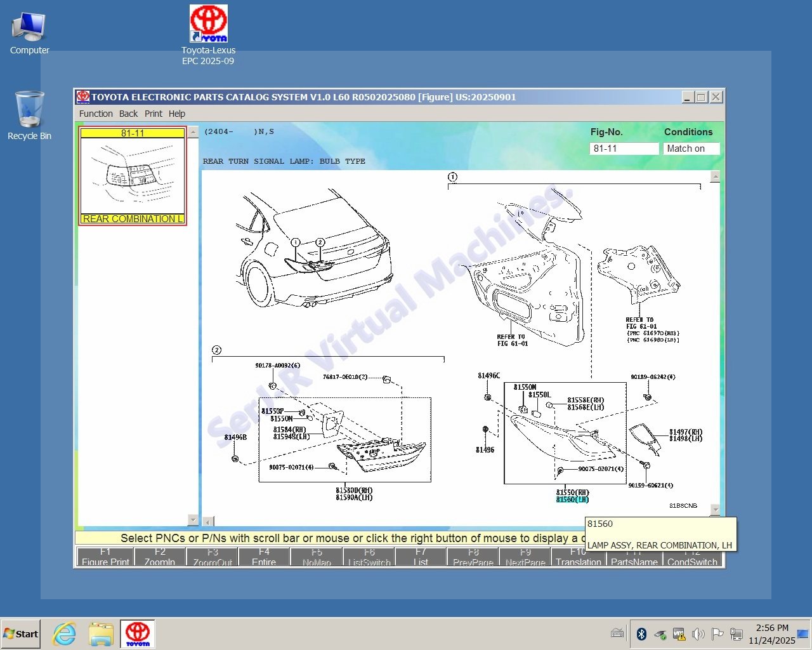Click the F9 NextPage button
812x650 pixels.
(x=525, y=557)
